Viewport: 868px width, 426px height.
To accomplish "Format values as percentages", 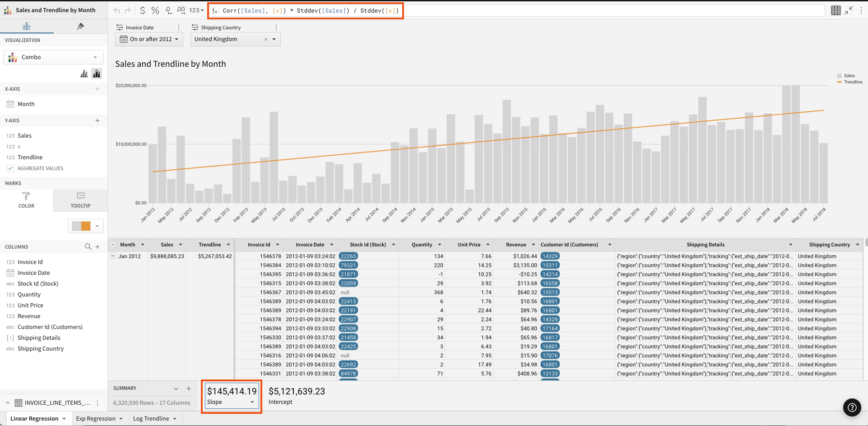I will pyautogui.click(x=155, y=10).
